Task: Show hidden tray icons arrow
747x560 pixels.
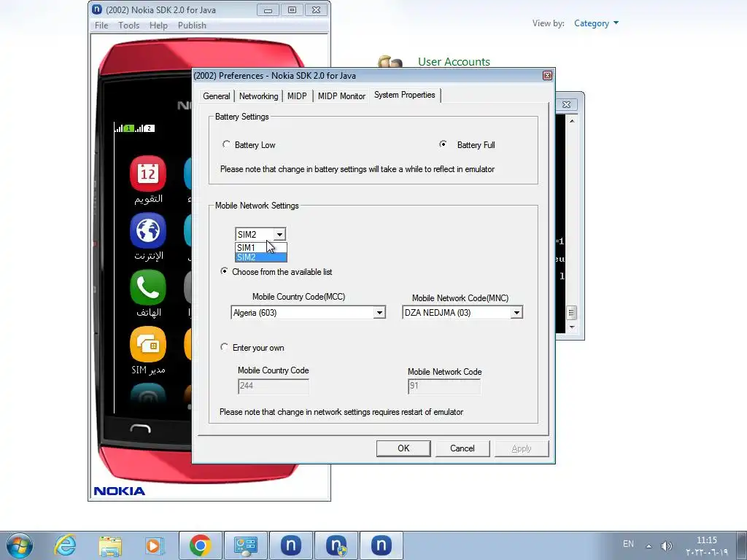Action: pos(649,545)
